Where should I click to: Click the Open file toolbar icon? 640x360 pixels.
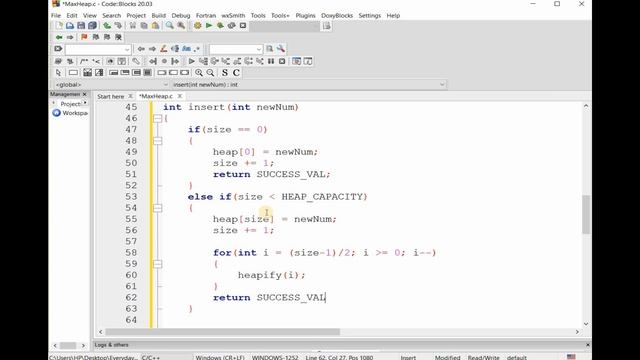pos(70,26)
